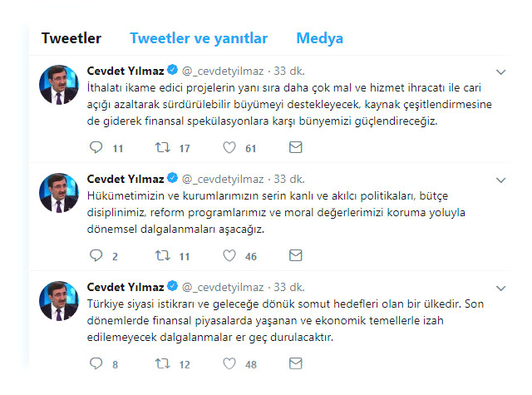Like the second tweet with 46 likes
Screen dimensions: 532x395
(x=229, y=256)
